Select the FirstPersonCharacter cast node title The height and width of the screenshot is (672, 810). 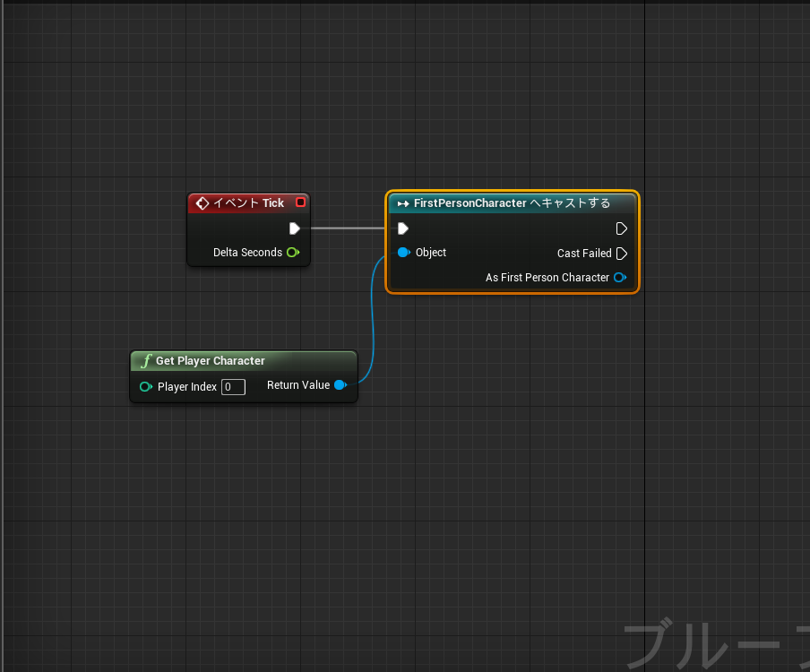click(512, 203)
